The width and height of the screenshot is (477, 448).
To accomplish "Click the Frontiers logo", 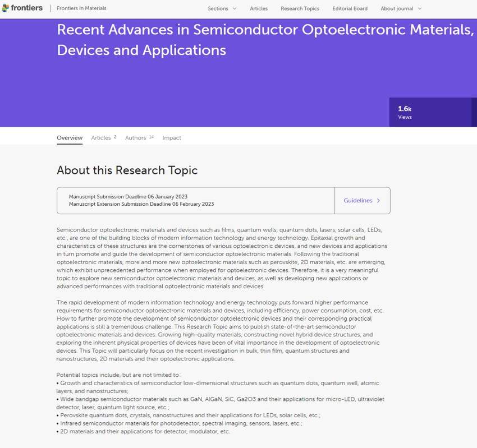I will (22, 8).
